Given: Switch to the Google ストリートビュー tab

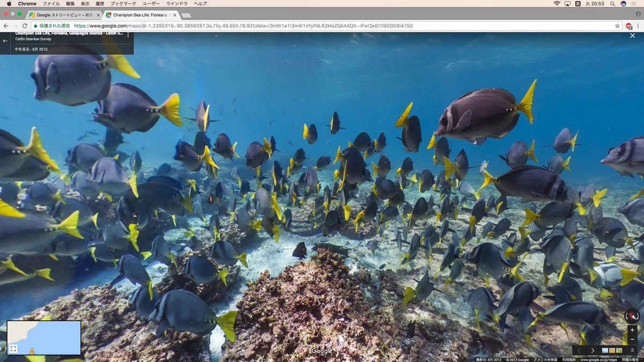Looking at the screenshot, I should 63,15.
